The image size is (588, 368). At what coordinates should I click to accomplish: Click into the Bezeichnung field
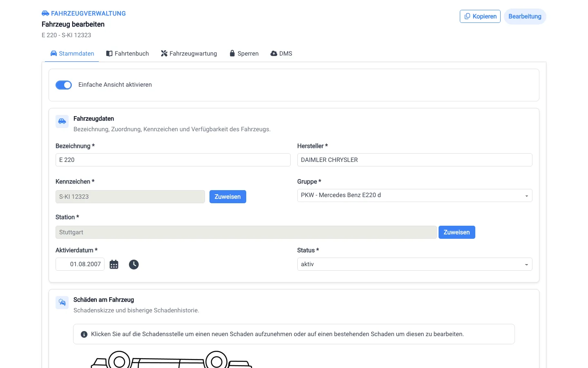point(173,160)
